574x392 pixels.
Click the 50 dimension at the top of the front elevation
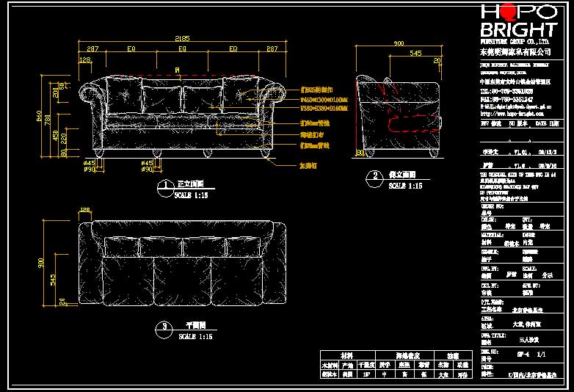coord(62,87)
